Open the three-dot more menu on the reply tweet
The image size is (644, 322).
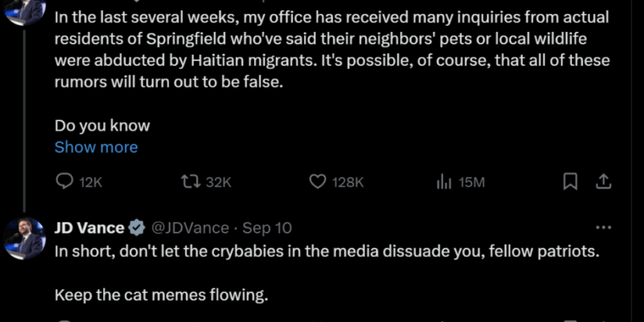pos(604,228)
